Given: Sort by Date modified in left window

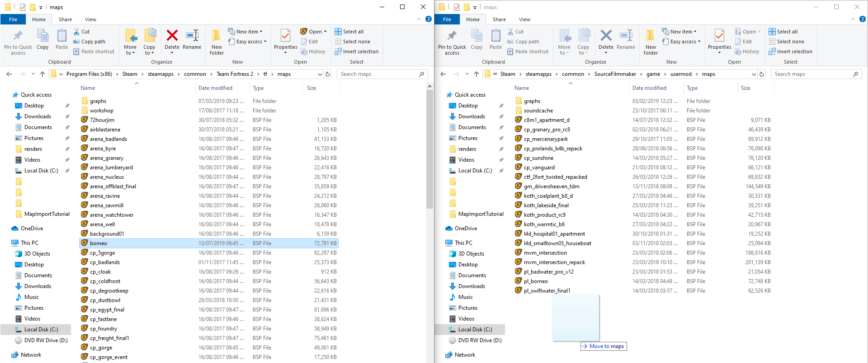Looking at the screenshot, I should pos(222,88).
